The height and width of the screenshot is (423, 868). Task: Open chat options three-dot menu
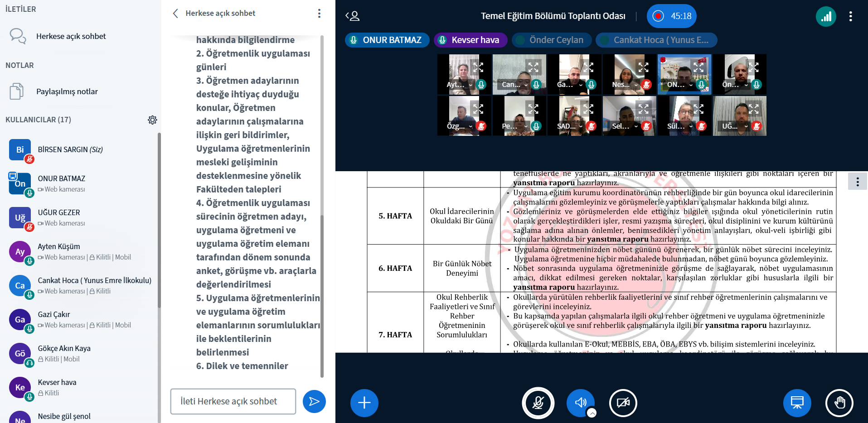[x=319, y=14]
